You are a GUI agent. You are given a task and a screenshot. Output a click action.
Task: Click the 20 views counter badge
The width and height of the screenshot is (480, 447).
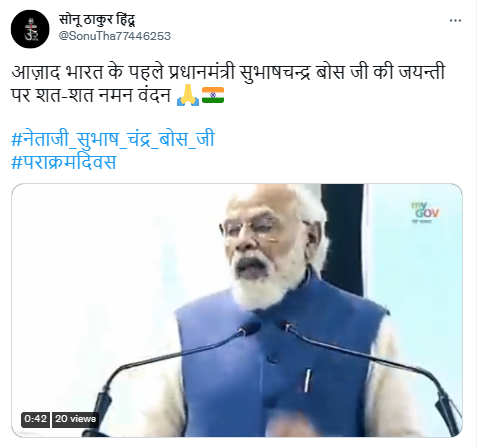pyautogui.click(x=75, y=419)
